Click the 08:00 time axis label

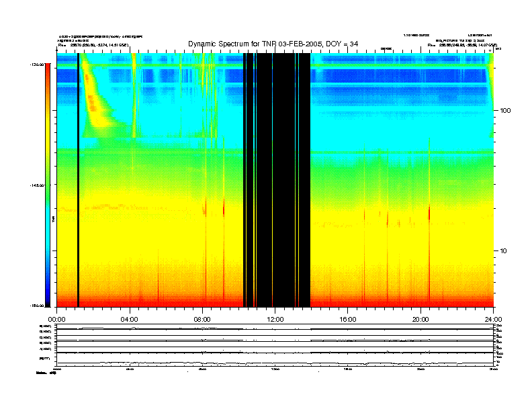202,320
